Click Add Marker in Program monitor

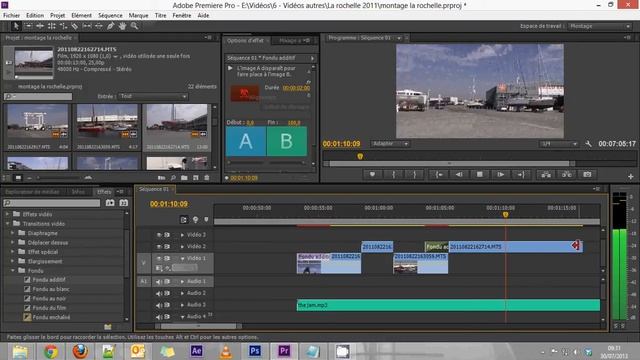(372, 175)
